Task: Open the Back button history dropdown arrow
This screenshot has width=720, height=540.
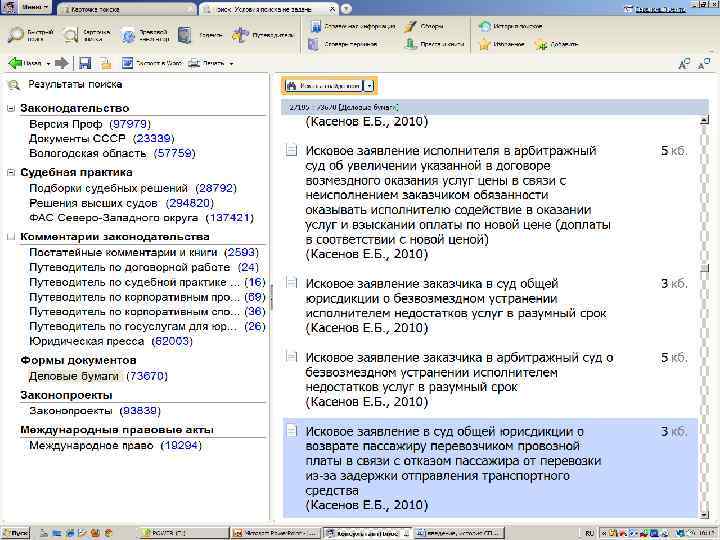Action: click(48, 63)
